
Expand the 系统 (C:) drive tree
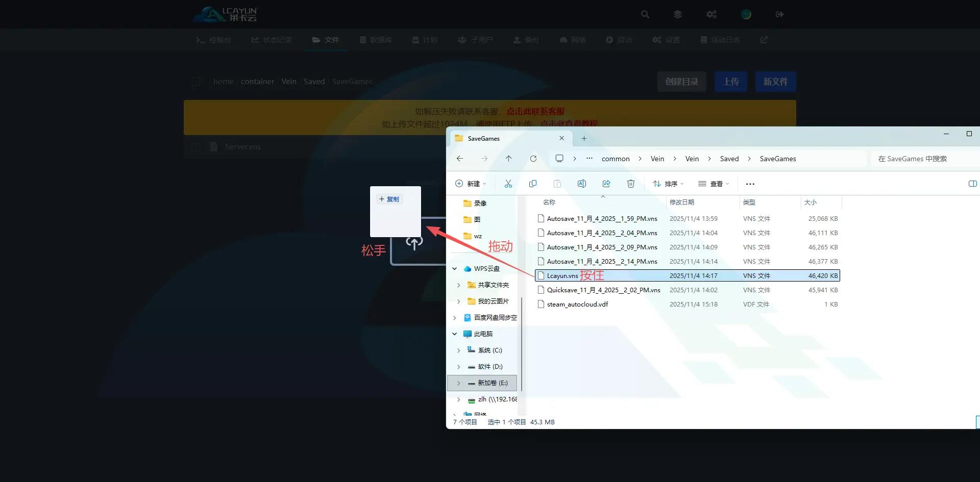tap(458, 350)
